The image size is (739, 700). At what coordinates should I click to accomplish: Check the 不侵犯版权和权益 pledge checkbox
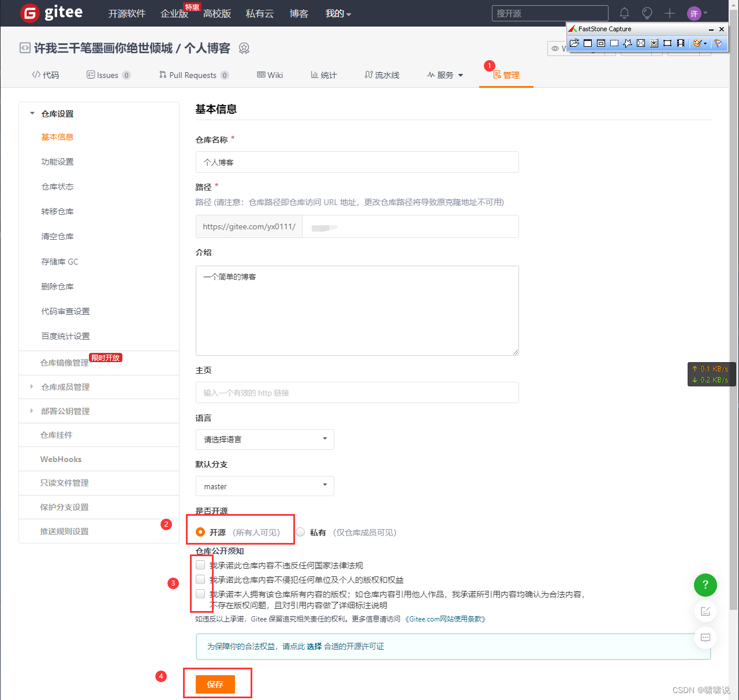[x=200, y=579]
